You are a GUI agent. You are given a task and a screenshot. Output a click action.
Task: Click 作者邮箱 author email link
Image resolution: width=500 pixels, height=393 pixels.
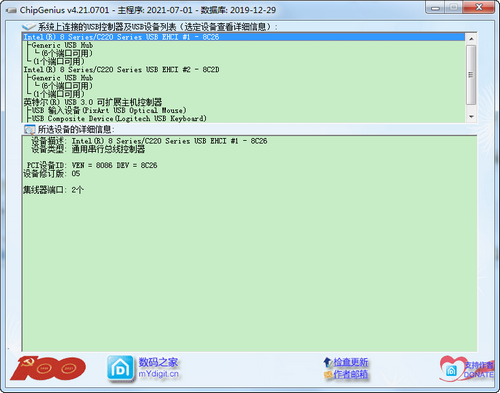tap(351, 374)
